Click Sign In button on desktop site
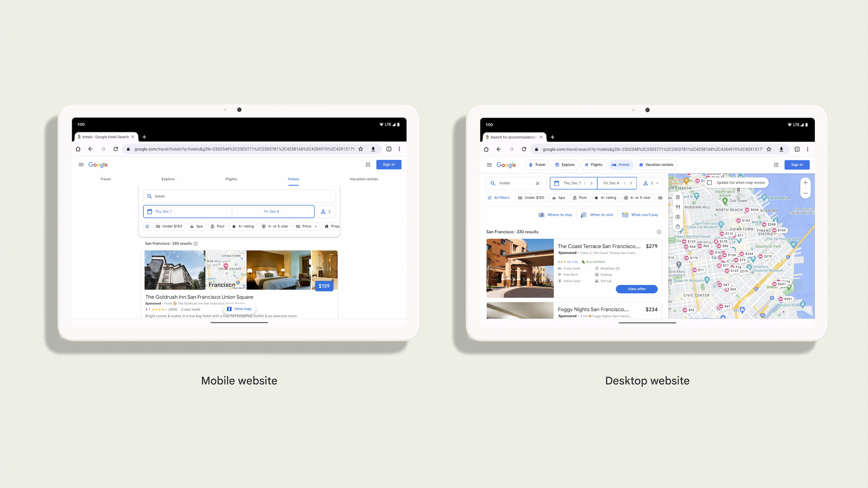Image resolution: width=868 pixels, height=488 pixels. 797,164
